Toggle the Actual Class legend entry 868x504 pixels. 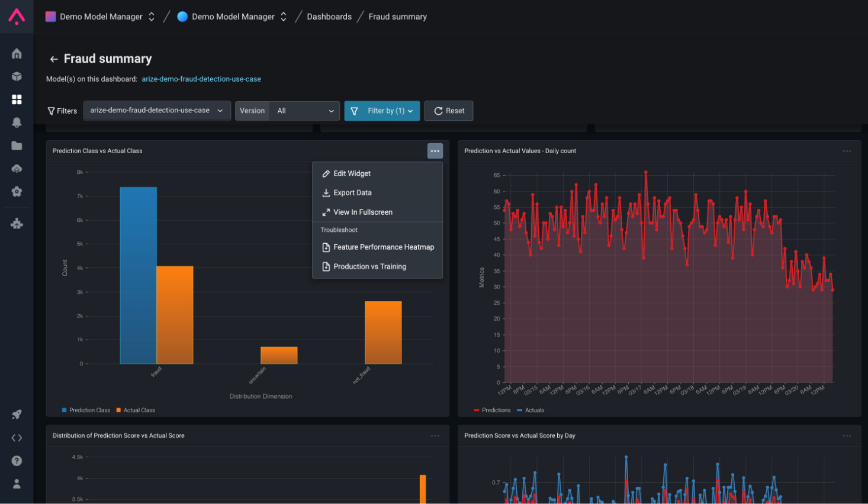coord(136,410)
